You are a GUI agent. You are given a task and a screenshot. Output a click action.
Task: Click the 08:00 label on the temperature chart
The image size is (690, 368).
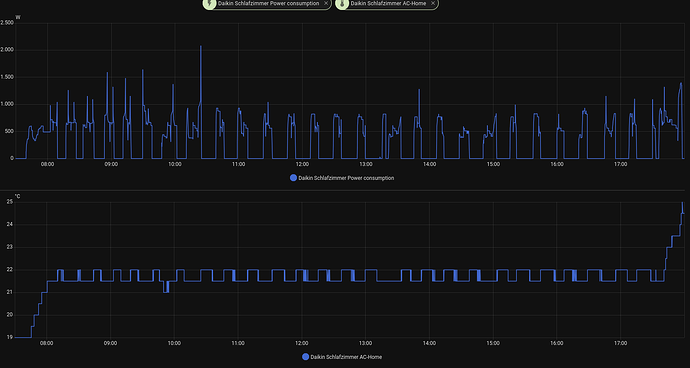pos(47,343)
